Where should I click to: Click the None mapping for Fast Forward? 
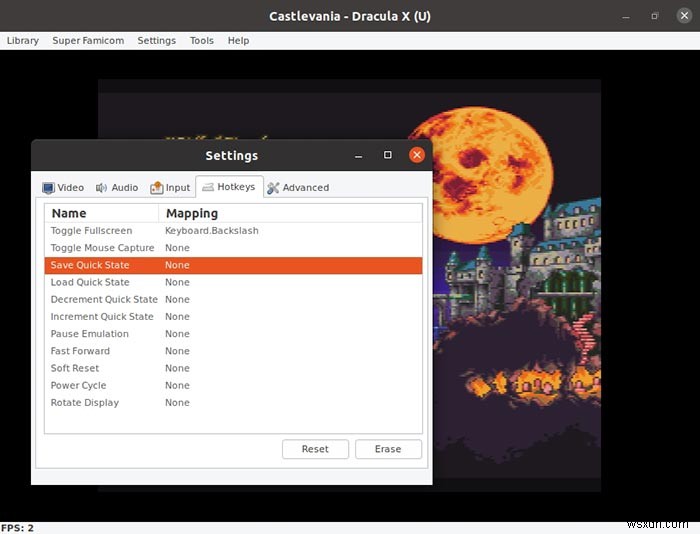[177, 351]
